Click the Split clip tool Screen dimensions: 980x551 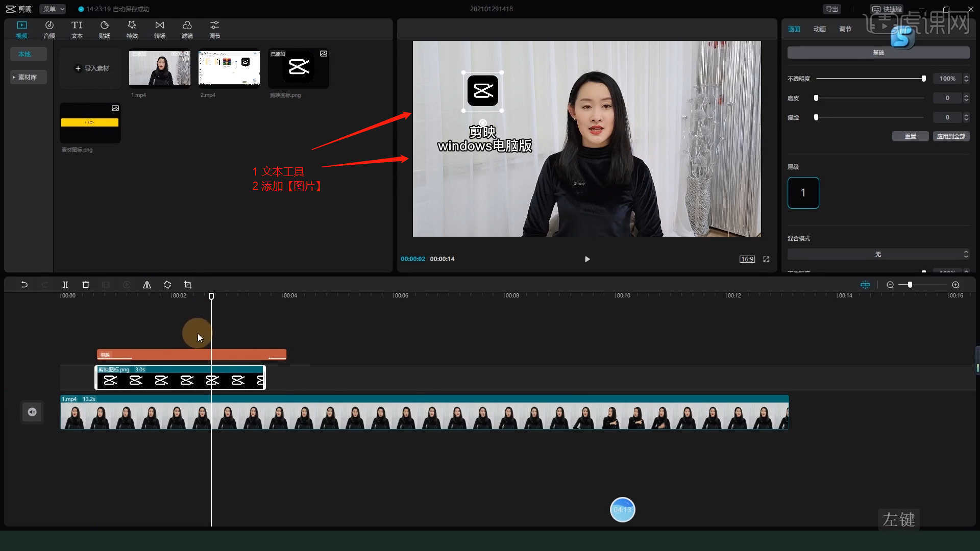65,285
